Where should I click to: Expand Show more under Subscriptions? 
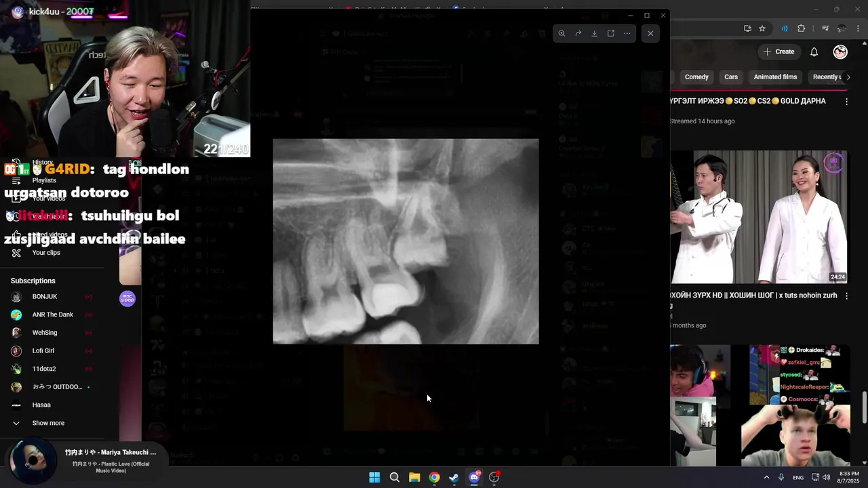(47, 423)
